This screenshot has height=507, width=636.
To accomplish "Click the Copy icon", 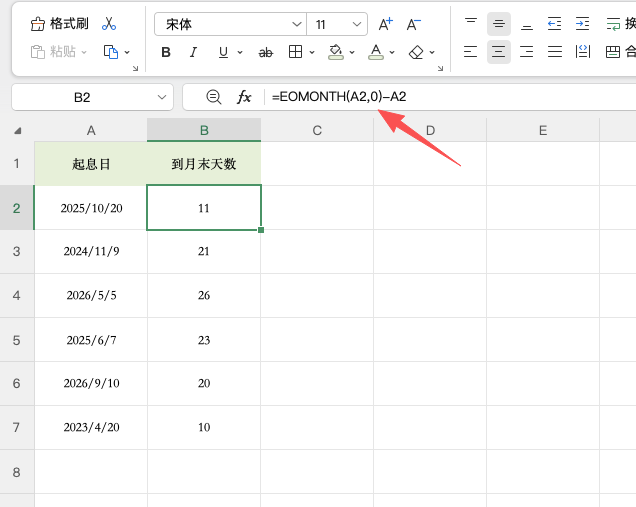I will 111,52.
